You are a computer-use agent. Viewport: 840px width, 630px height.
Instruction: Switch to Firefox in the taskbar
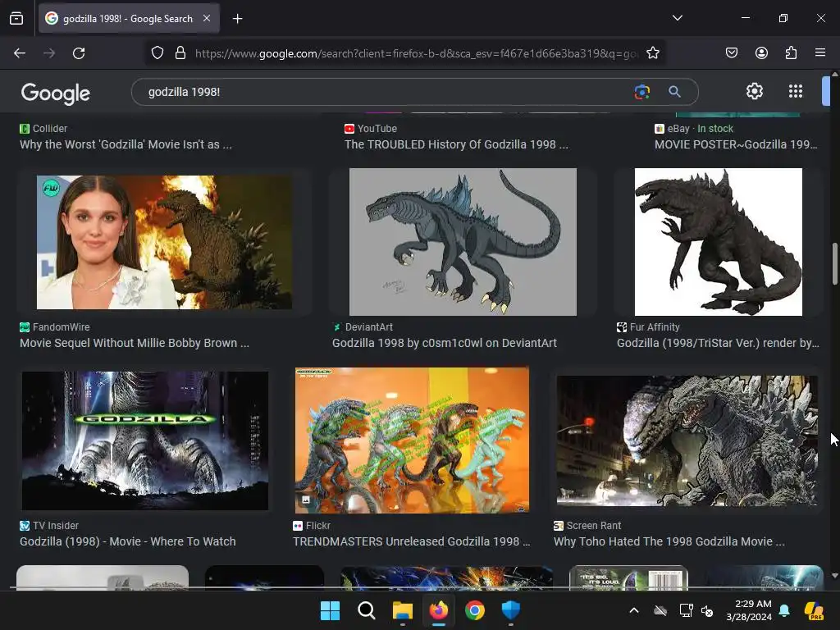(439, 610)
